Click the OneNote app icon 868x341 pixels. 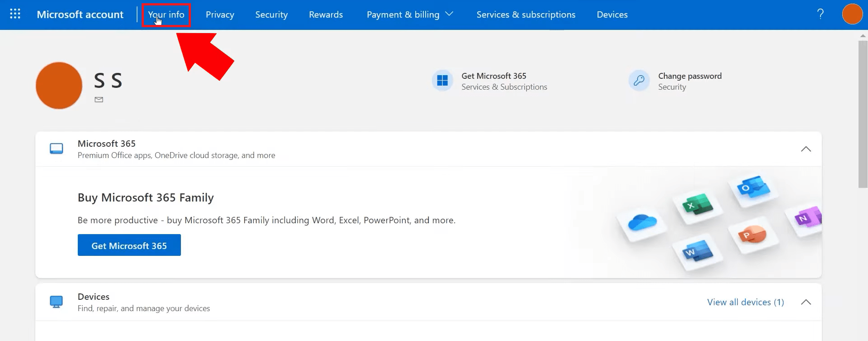808,217
